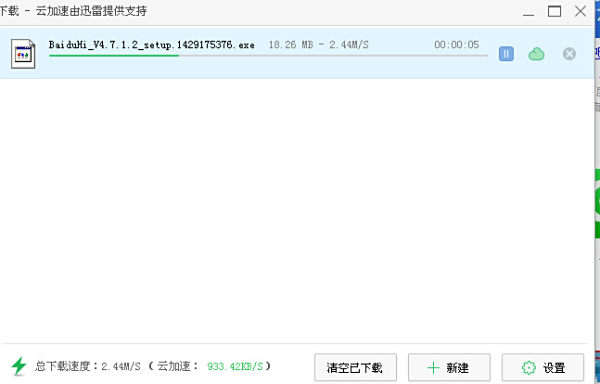Image resolution: width=600 pixels, height=384 pixels.
Task: Pause the BaiduHi setup download
Action: (x=506, y=54)
